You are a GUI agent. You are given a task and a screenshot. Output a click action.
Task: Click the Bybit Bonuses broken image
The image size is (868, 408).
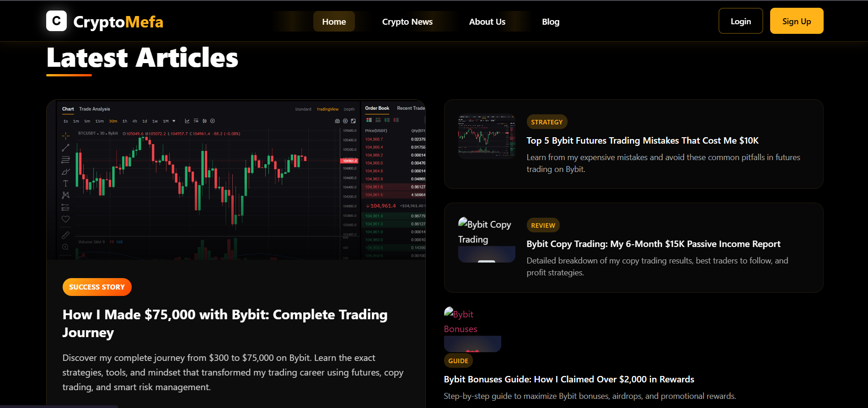tap(472, 329)
